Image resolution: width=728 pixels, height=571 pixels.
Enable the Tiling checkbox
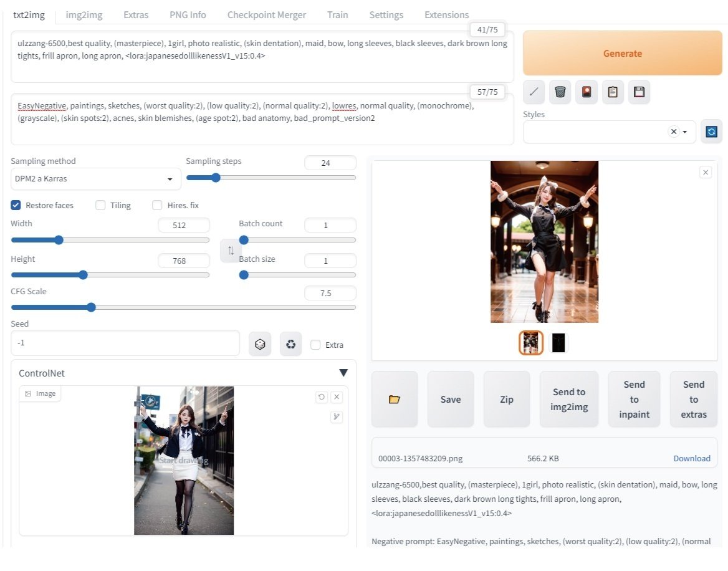100,205
